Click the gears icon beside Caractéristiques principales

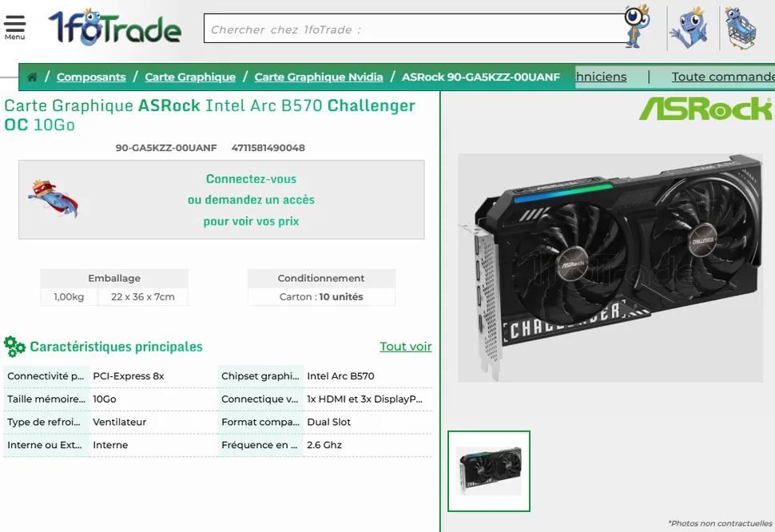coord(14,347)
